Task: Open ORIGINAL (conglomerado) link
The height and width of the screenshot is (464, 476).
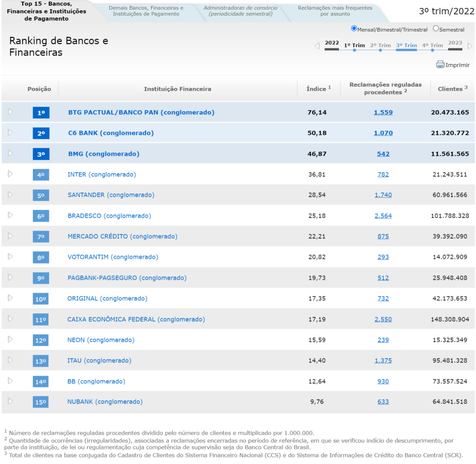Action: point(107,298)
